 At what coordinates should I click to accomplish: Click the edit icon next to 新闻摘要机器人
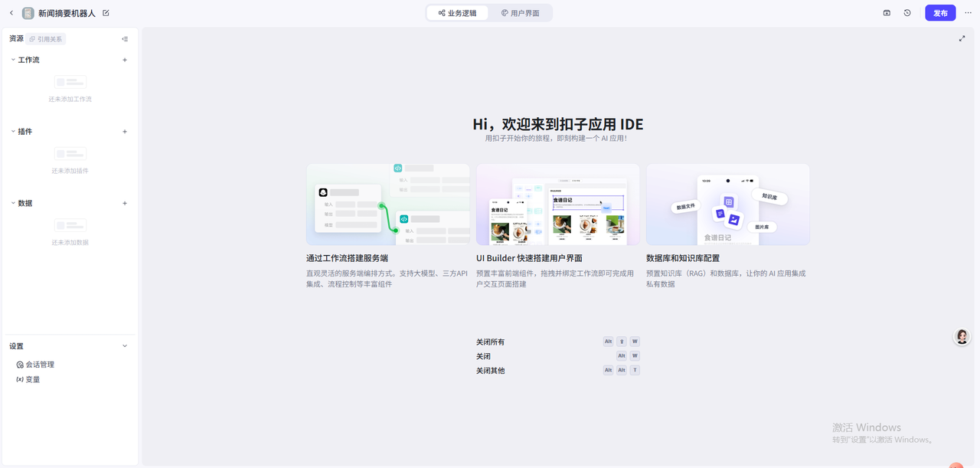(106, 13)
